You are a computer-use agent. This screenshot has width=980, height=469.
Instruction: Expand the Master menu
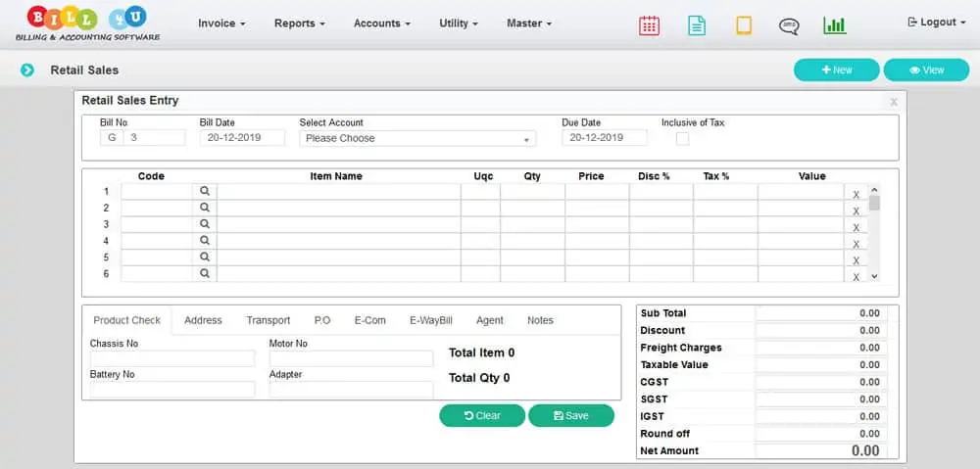(529, 23)
